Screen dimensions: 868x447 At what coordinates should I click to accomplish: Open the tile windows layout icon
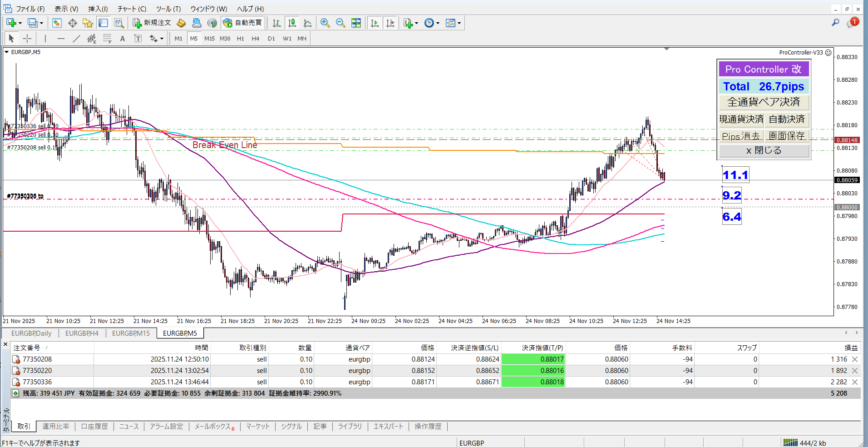coord(356,23)
